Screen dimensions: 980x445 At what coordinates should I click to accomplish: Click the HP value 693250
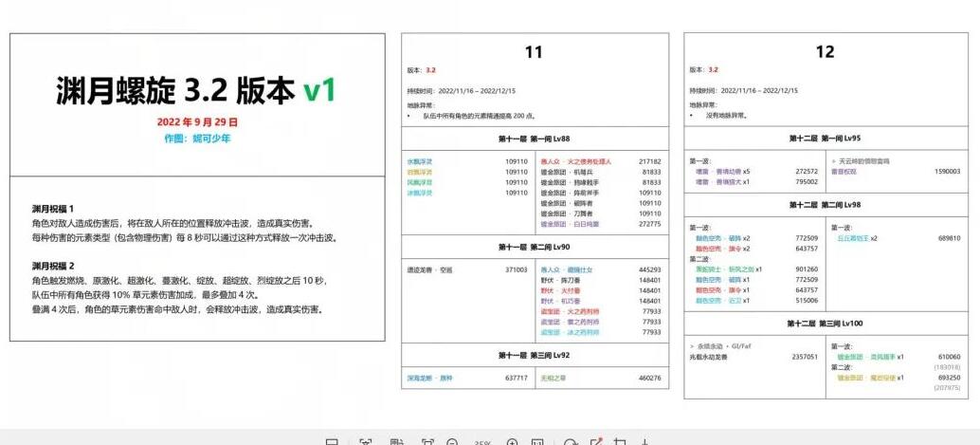point(950,378)
